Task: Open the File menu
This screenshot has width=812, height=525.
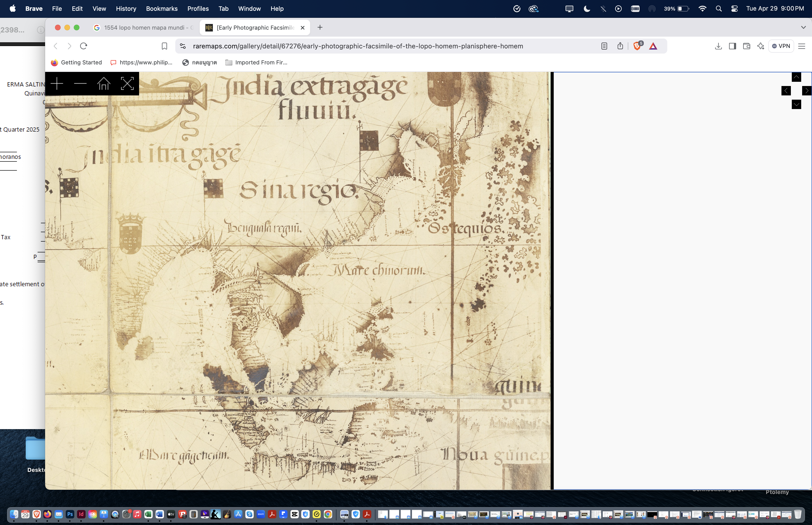Action: (57, 8)
